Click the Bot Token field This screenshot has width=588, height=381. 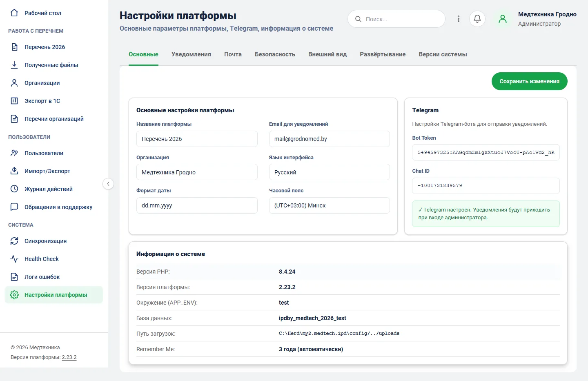click(486, 152)
